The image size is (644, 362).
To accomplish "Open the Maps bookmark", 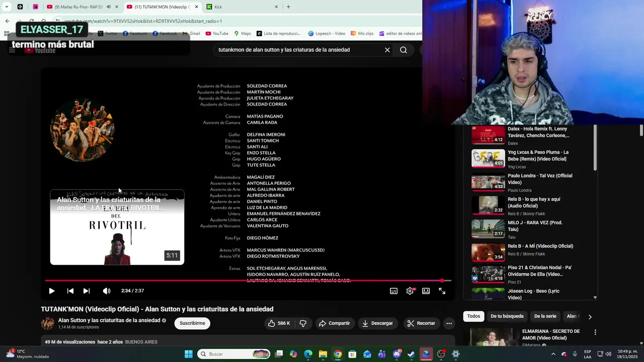I will click(242, 34).
